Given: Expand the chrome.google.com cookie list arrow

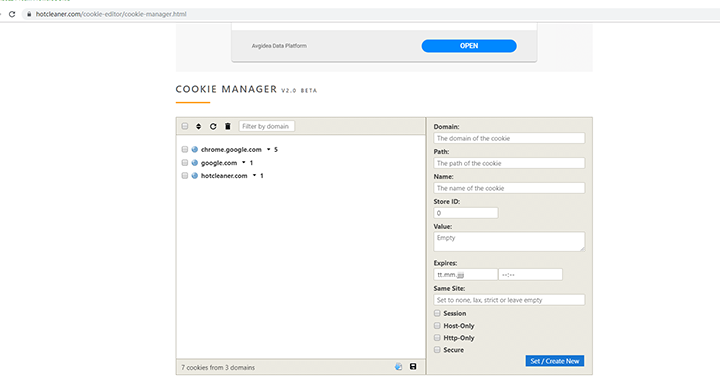Looking at the screenshot, I should (x=269, y=149).
